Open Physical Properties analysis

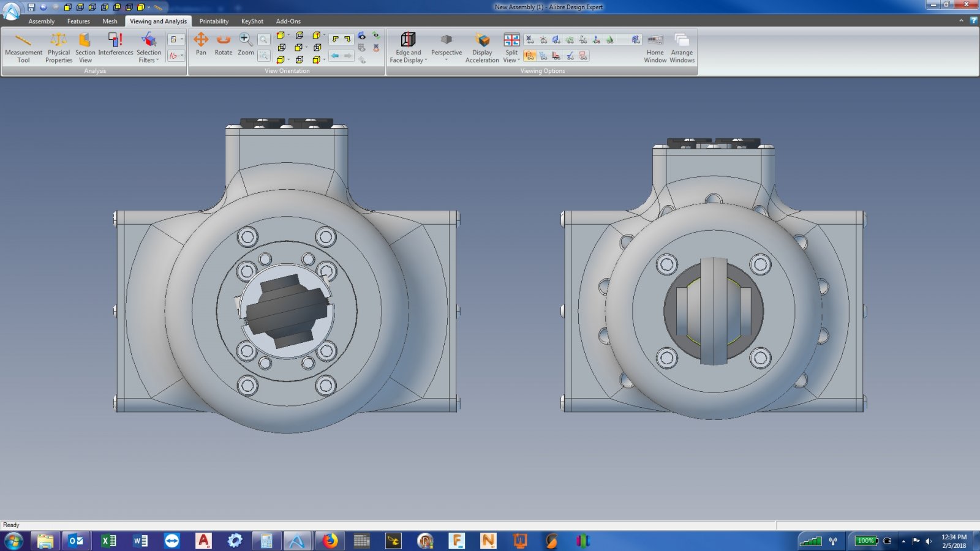click(x=59, y=47)
